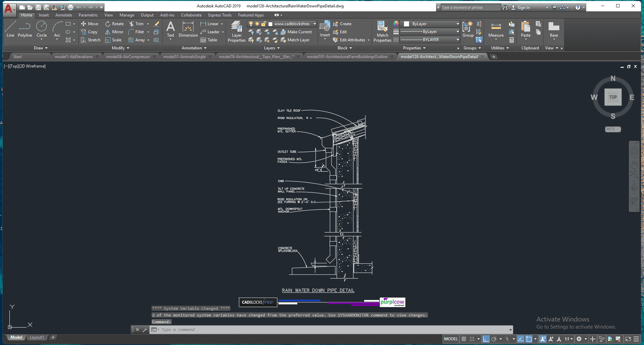This screenshot has height=345, width=644.
Task: Open the model26-AirCompressor drawing tab
Action: point(128,57)
